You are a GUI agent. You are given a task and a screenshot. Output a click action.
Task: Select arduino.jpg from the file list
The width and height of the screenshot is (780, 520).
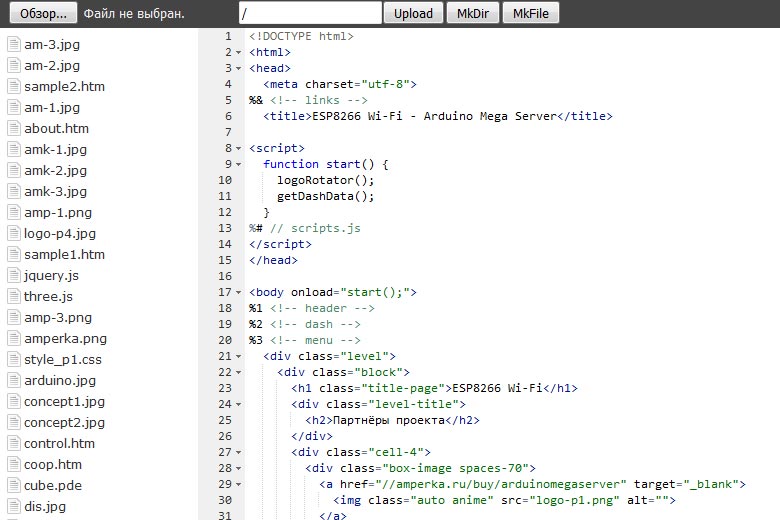[60, 380]
